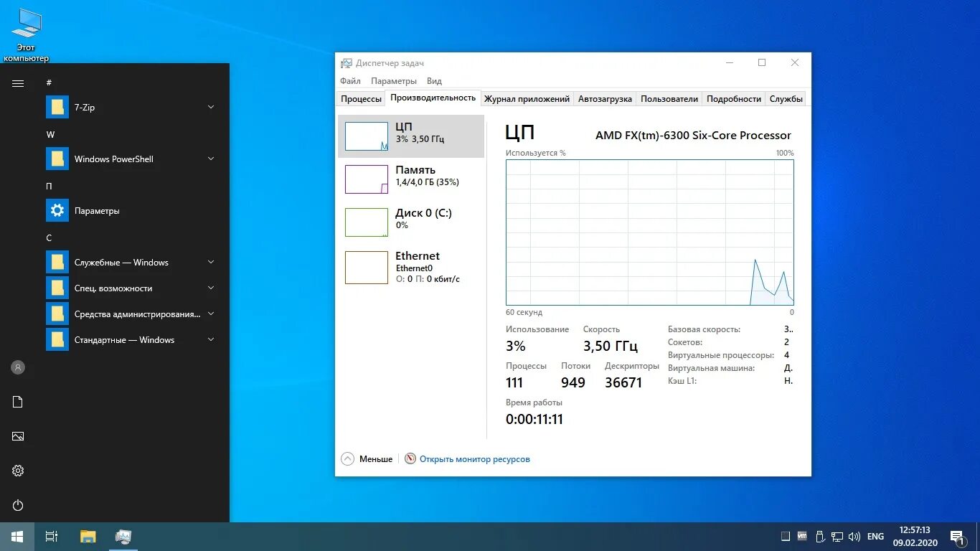Open the Этот компьютер desktop icon
This screenshot has width=980, height=551.
(x=27, y=34)
